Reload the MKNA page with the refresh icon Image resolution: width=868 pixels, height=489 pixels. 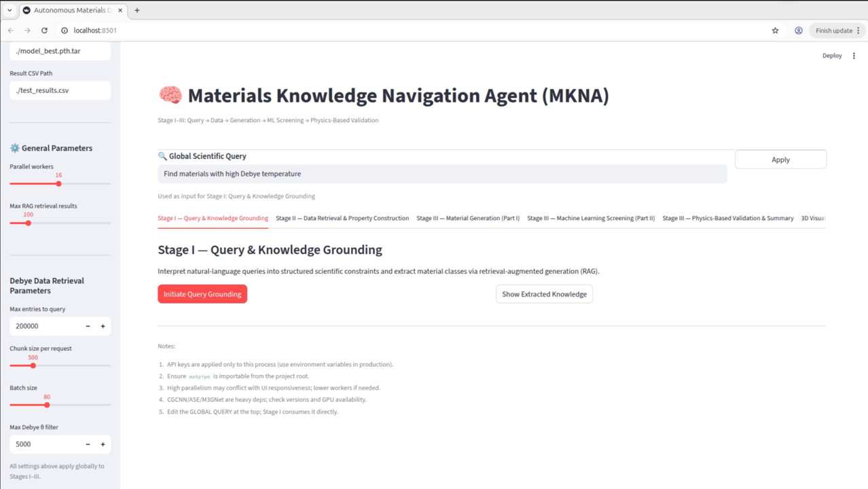(44, 30)
